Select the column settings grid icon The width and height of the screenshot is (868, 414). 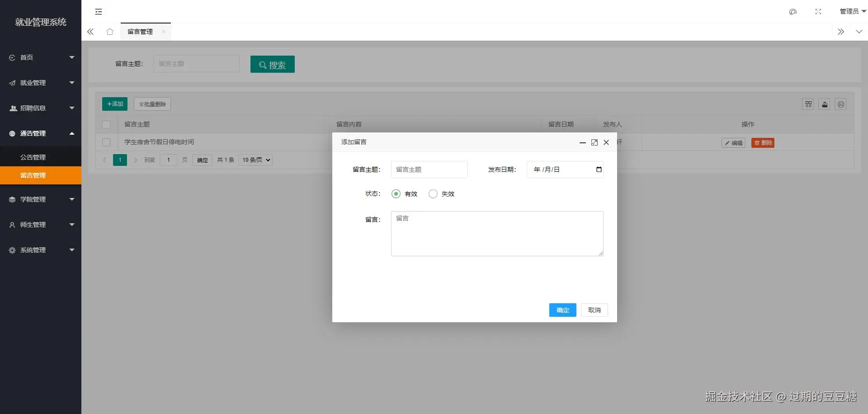pos(808,104)
